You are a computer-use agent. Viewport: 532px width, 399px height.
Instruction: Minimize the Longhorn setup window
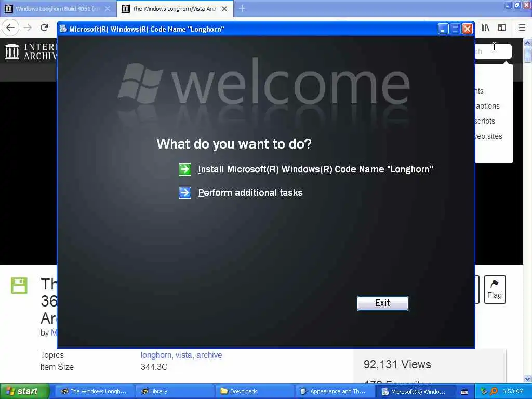443,29
